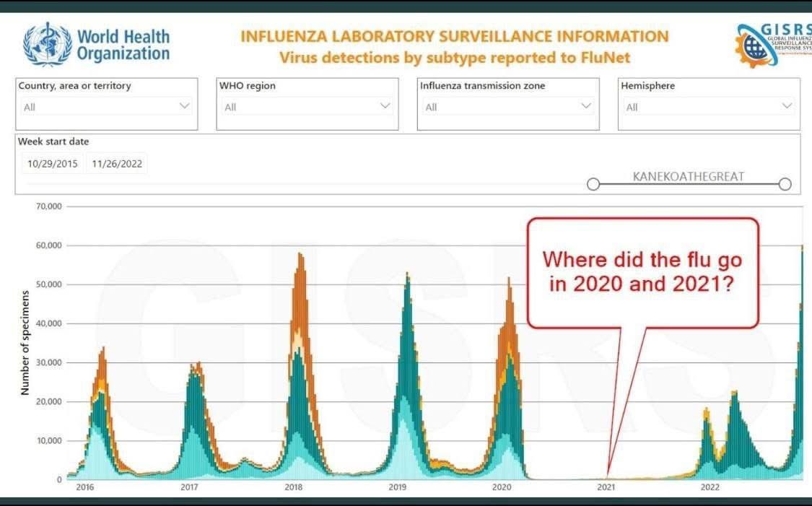Open the Influenza transmission zone dropdown
Viewport: 812px width, 506px height.
click(x=508, y=107)
